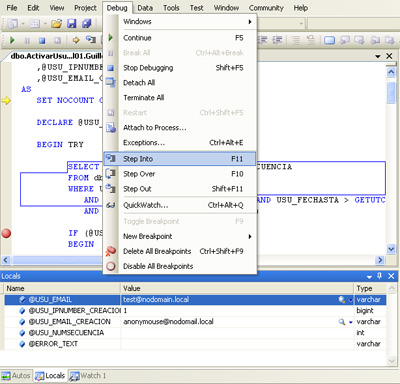This screenshot has height=384, width=400.
Task: Select Step Into in Debug menu
Action: (180, 159)
